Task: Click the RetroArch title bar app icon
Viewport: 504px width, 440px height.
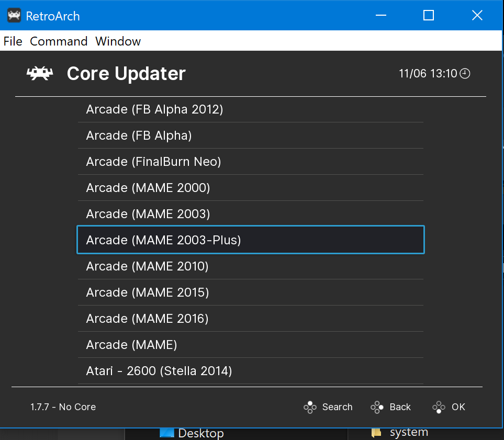Action: coord(14,15)
